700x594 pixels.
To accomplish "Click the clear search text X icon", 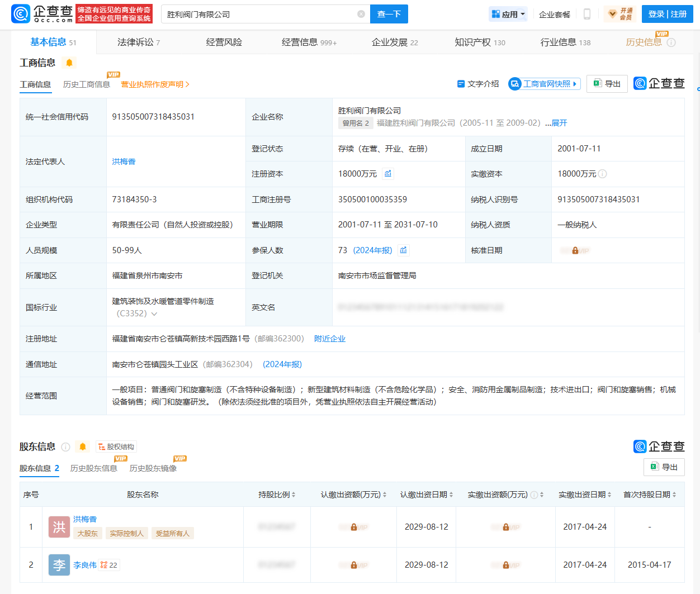I will (361, 14).
